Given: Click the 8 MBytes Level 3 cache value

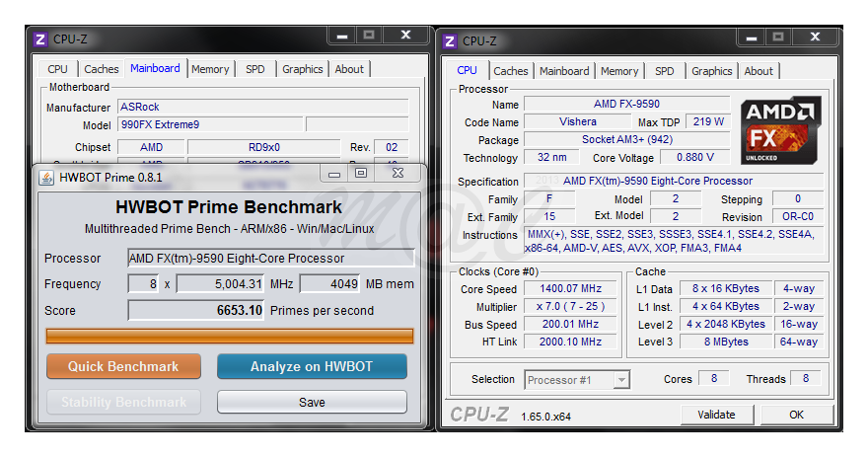Looking at the screenshot, I should [x=726, y=342].
